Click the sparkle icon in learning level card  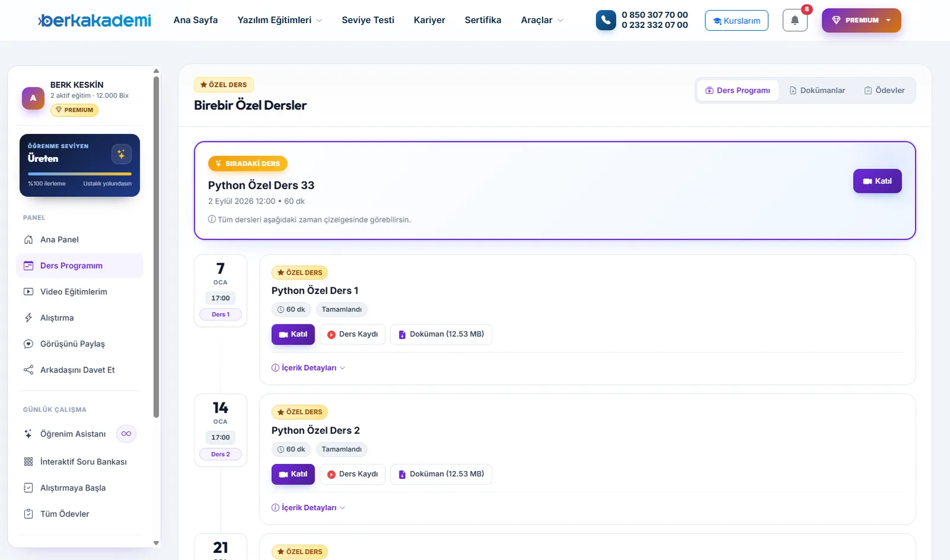(x=121, y=154)
